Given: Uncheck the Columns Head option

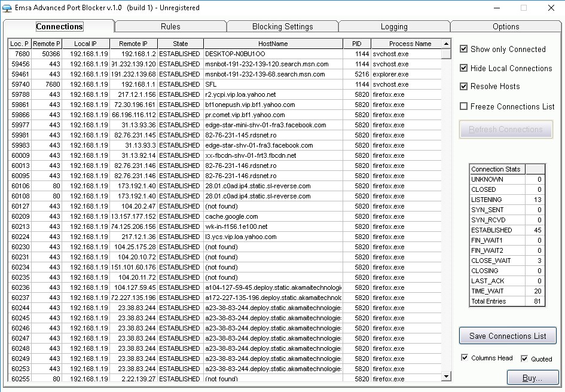Looking at the screenshot, I should click(x=465, y=357).
